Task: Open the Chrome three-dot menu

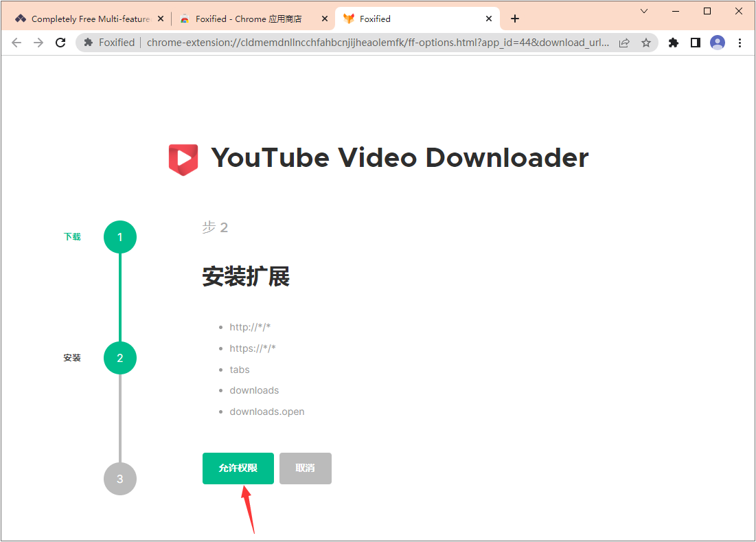Action: [740, 43]
